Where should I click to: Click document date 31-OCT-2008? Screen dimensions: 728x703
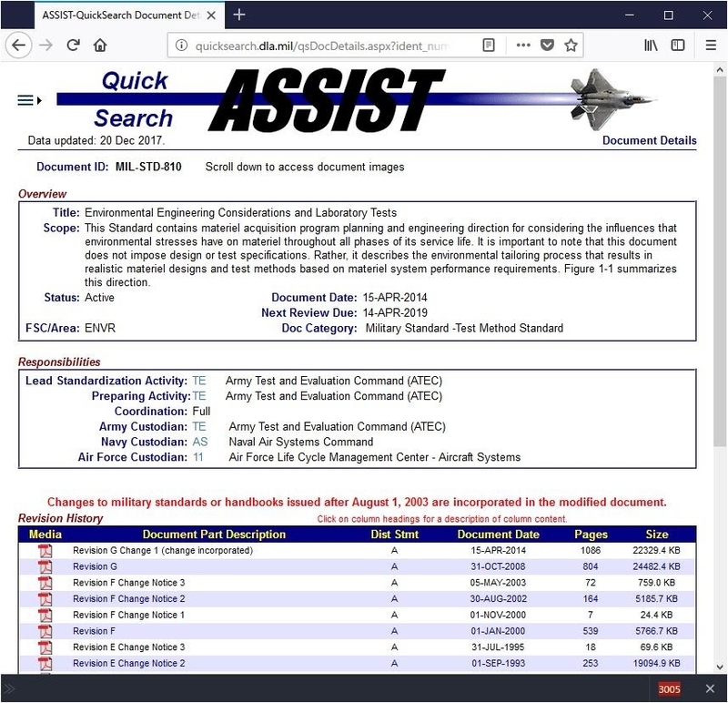(x=498, y=566)
